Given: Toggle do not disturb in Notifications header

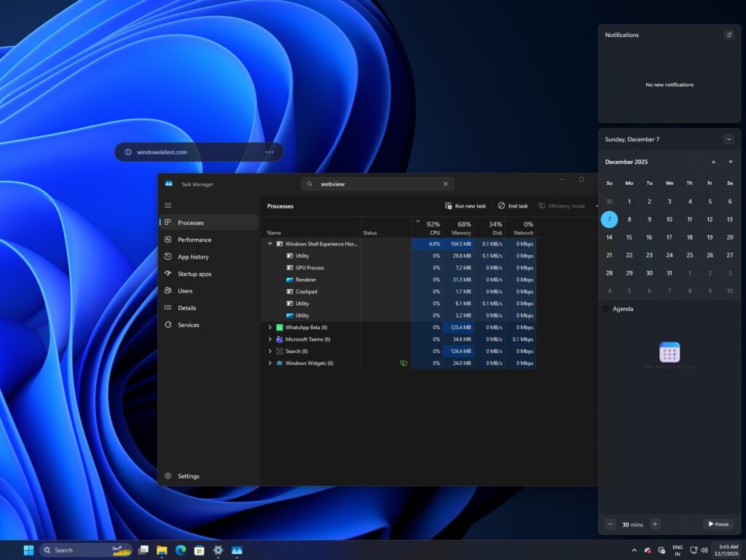Looking at the screenshot, I should pyautogui.click(x=729, y=35).
